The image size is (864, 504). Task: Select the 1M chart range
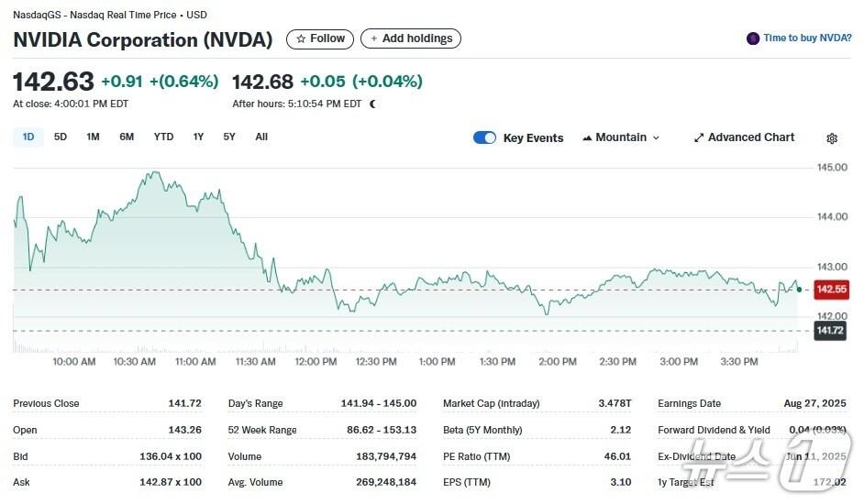93,137
